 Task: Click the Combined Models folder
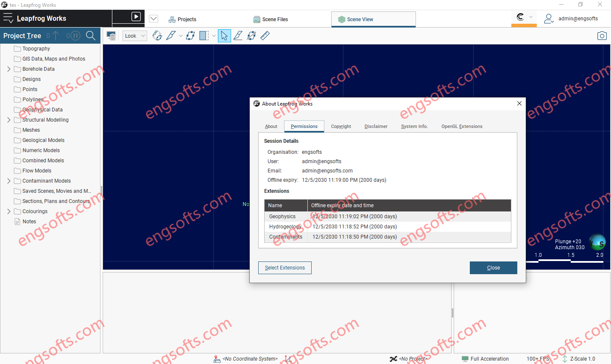[x=43, y=161]
